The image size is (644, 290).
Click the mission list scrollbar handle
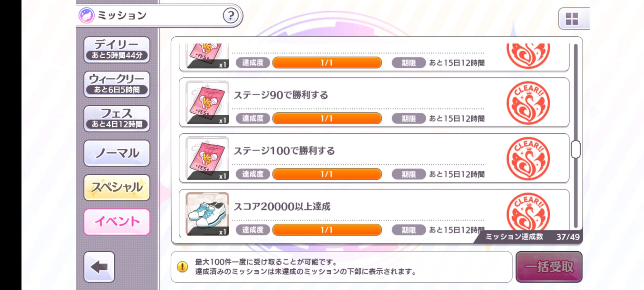(575, 149)
